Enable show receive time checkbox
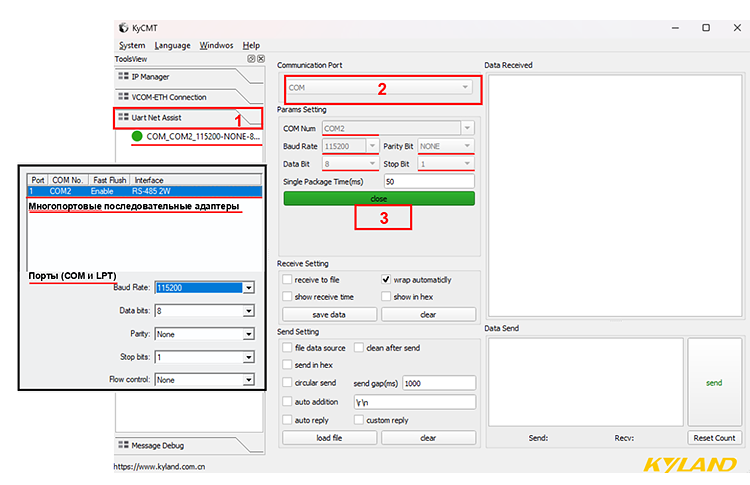 [x=287, y=297]
